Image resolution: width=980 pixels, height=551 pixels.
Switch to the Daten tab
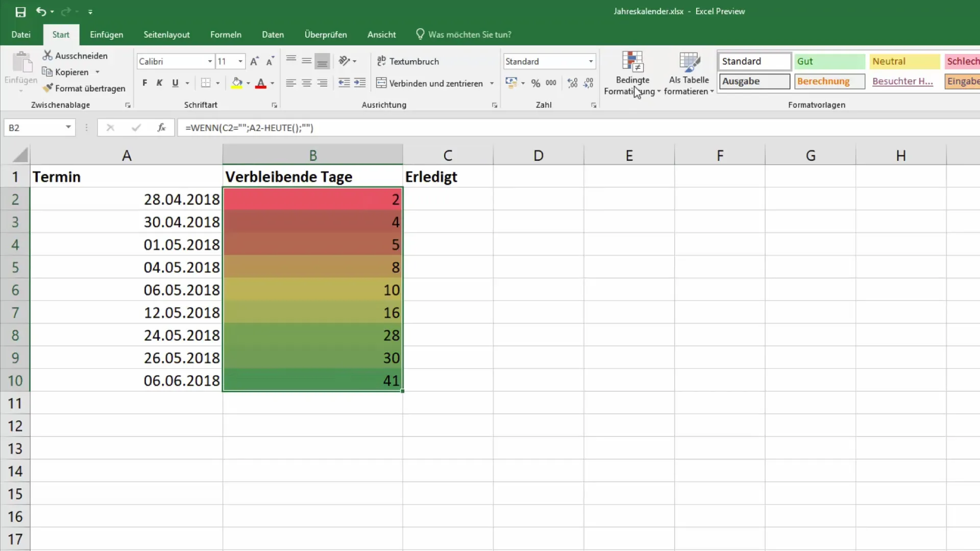(273, 35)
